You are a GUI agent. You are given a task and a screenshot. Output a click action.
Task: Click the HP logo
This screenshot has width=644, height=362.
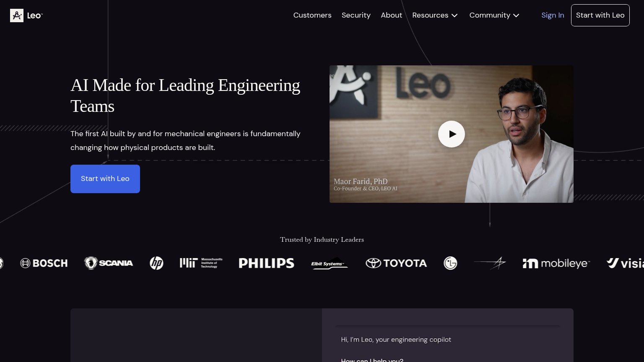(156, 263)
